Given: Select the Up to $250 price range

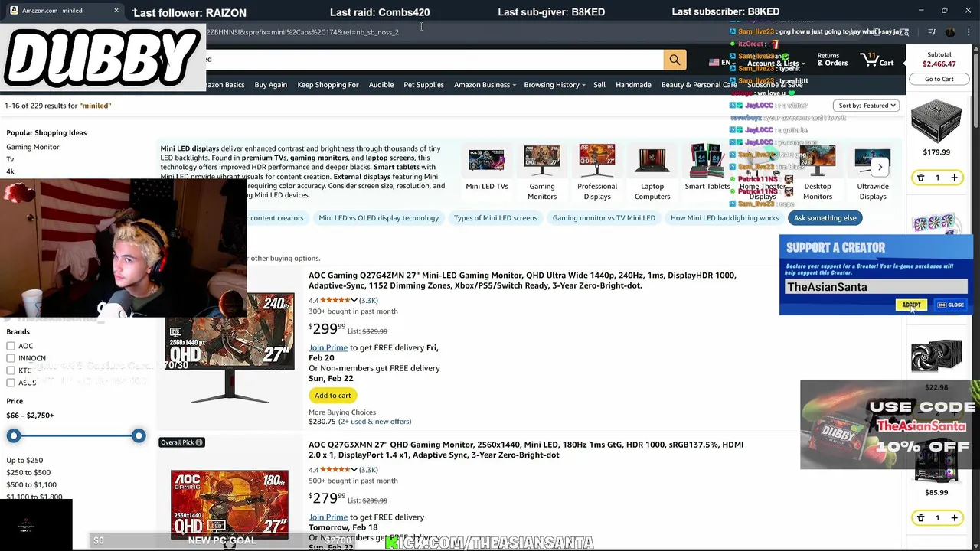Looking at the screenshot, I should coord(24,461).
